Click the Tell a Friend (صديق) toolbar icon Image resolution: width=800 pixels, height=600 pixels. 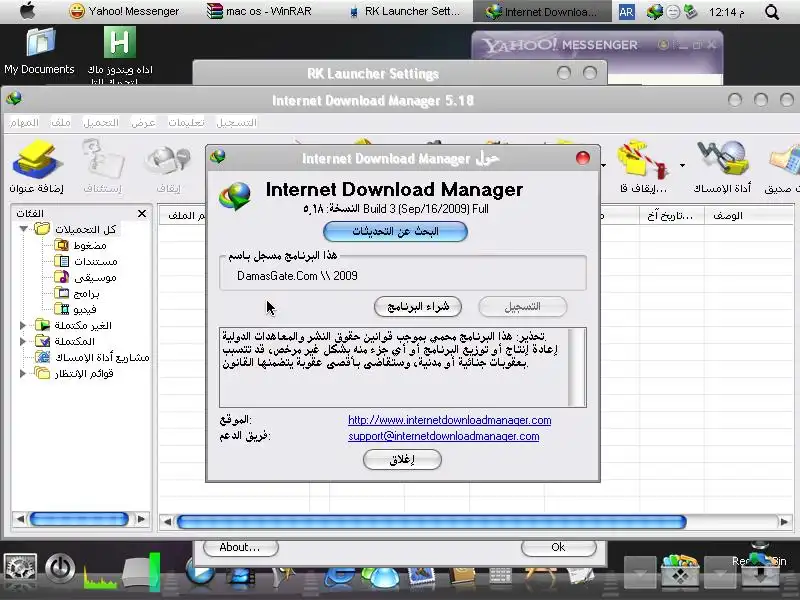[784, 161]
